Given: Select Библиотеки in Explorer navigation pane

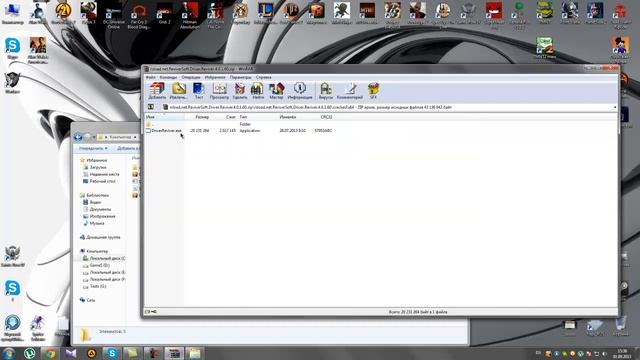Looking at the screenshot, I should (94, 196).
